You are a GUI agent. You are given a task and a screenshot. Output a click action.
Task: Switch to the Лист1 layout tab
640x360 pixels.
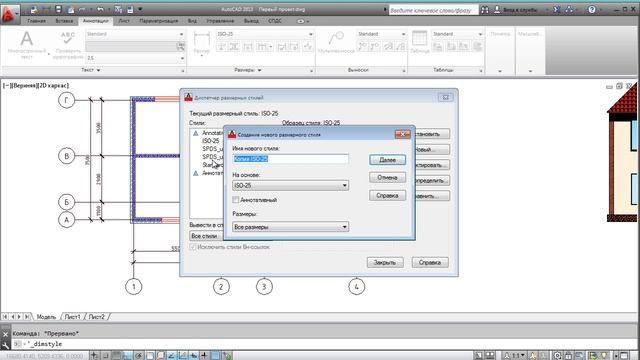point(72,317)
